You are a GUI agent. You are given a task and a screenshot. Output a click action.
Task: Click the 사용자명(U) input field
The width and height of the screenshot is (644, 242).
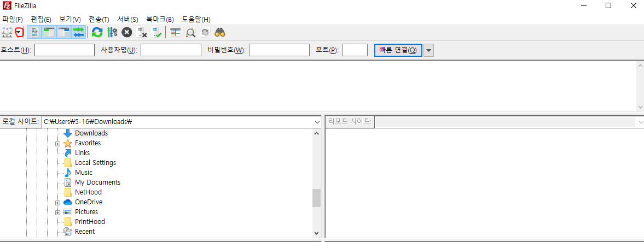(x=171, y=50)
